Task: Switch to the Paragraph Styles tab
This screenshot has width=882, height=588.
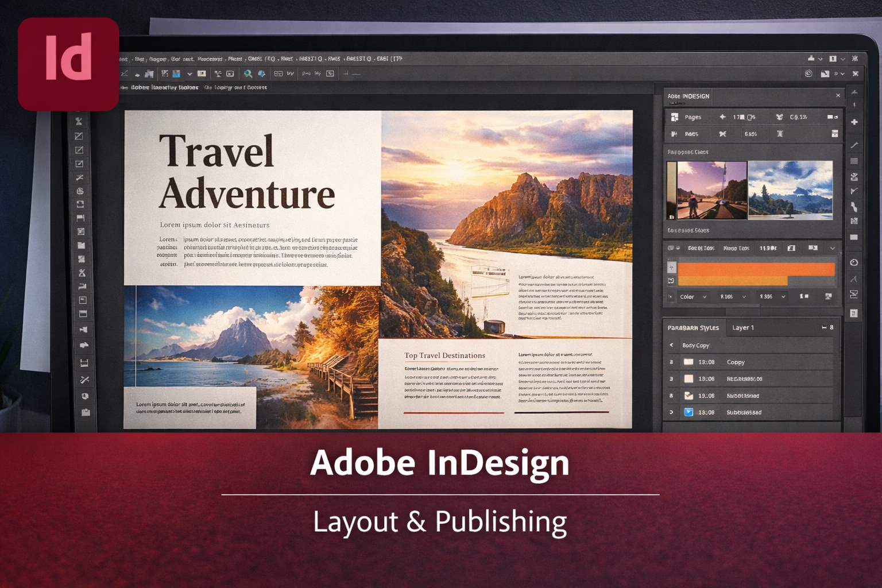Action: pos(693,327)
